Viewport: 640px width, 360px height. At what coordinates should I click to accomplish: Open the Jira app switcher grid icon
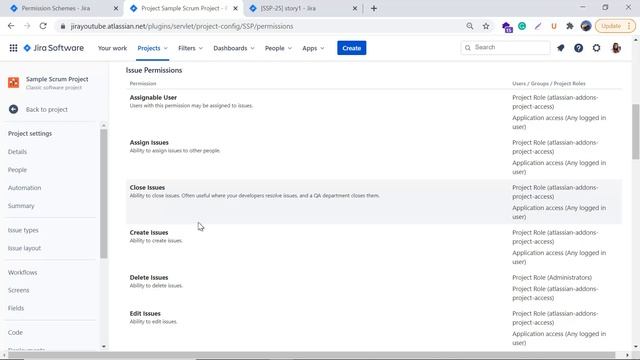tap(13, 48)
